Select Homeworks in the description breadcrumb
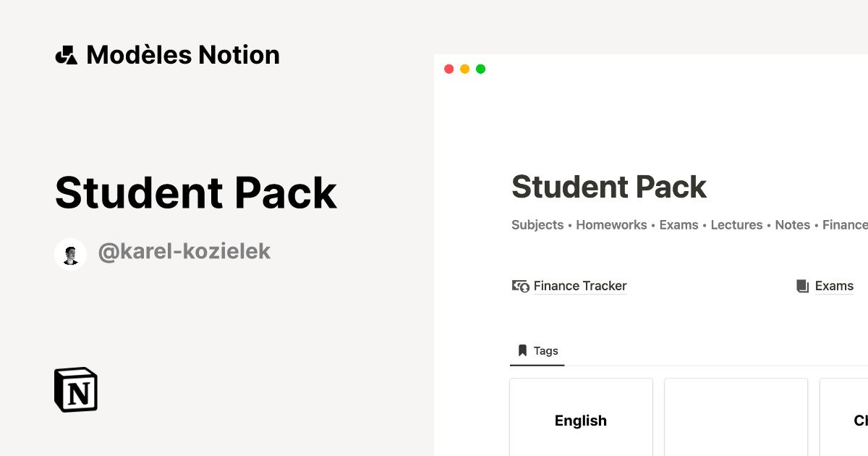 coord(611,224)
